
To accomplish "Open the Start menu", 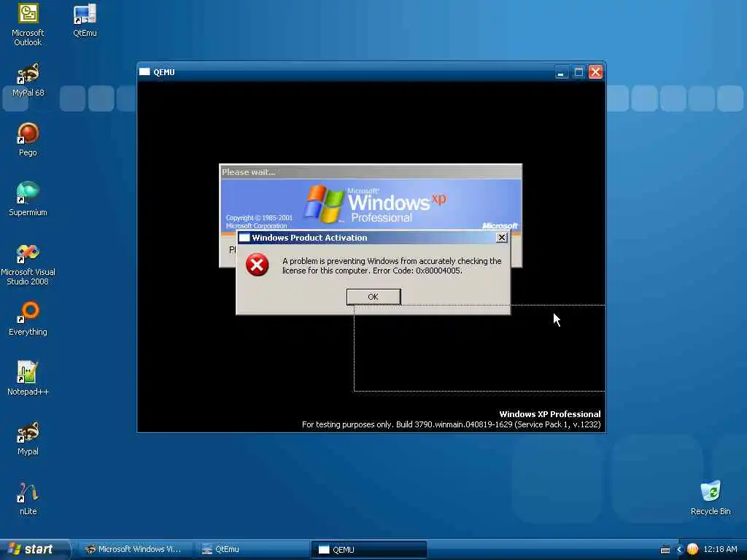I will (x=34, y=549).
